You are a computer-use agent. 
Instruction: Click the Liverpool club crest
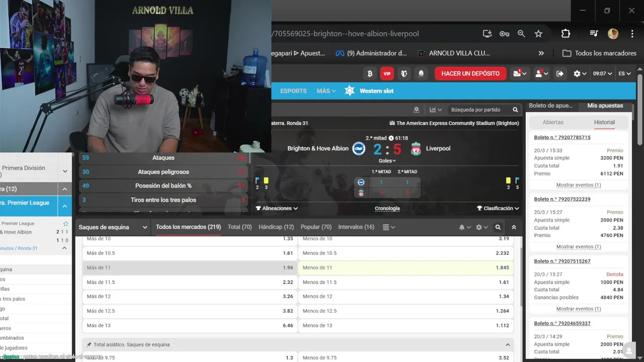[416, 148]
